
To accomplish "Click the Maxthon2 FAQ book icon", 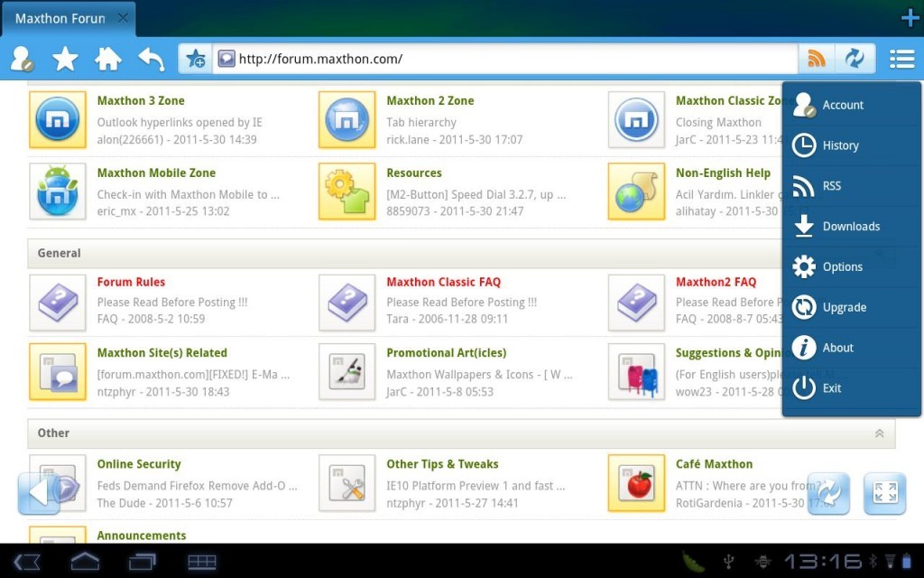I will click(636, 303).
